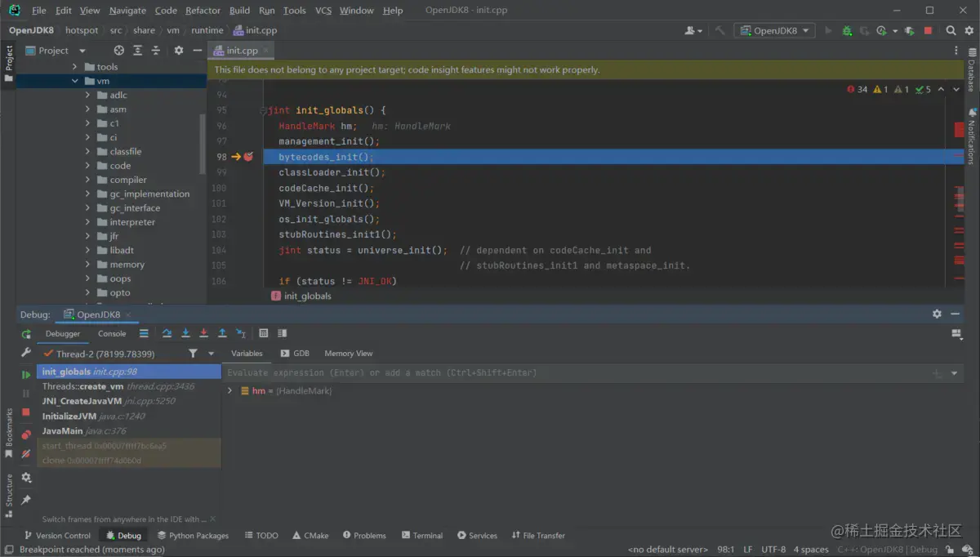This screenshot has width=980, height=557.
Task: Open View Breakpoints red circles icon
Action: [x=26, y=434]
